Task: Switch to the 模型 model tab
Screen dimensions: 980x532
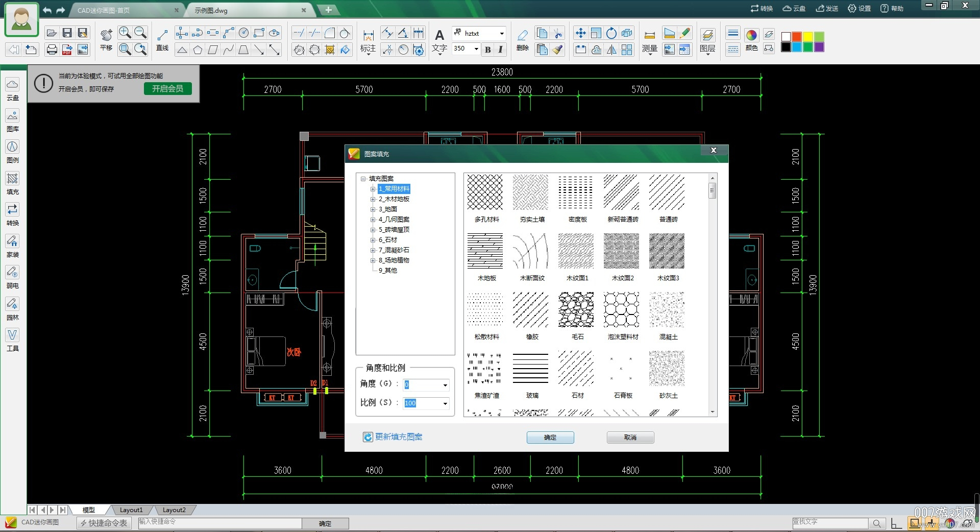Action: coord(89,510)
